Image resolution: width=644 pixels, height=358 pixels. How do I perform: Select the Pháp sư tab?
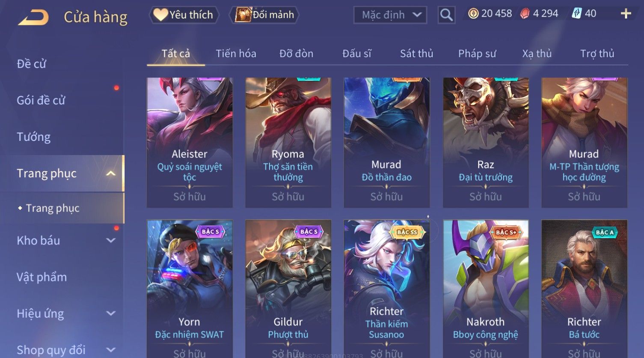click(477, 54)
